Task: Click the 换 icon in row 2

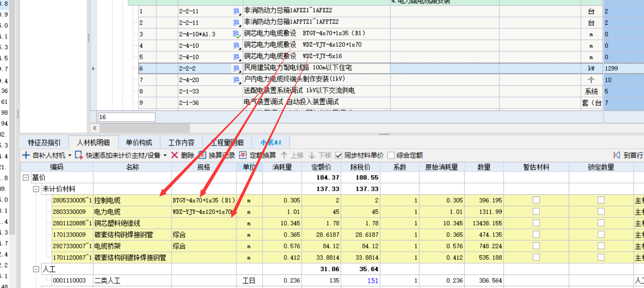Action: point(236,23)
